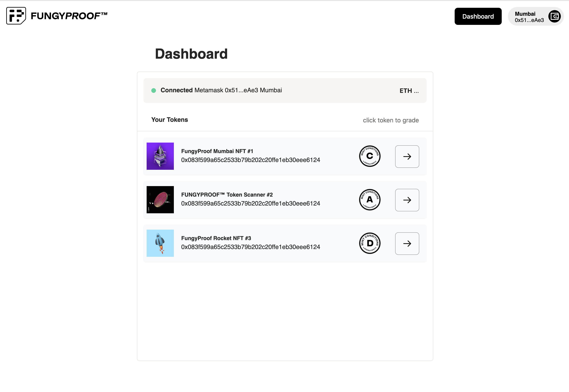Viewport: 569px width, 392px height.
Task: Open the Mumbai 0x51...eAe3 account pill
Action: point(536,17)
